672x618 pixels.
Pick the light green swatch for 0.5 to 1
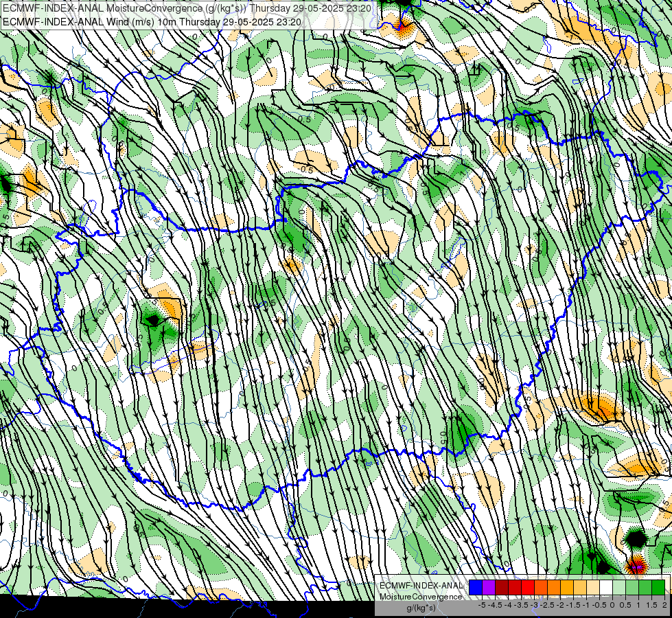[632, 587]
